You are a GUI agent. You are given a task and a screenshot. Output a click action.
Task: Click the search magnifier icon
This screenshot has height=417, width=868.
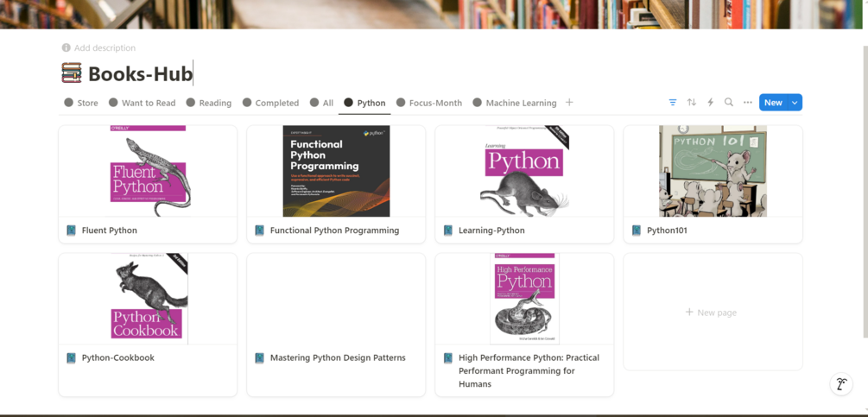pyautogui.click(x=729, y=103)
